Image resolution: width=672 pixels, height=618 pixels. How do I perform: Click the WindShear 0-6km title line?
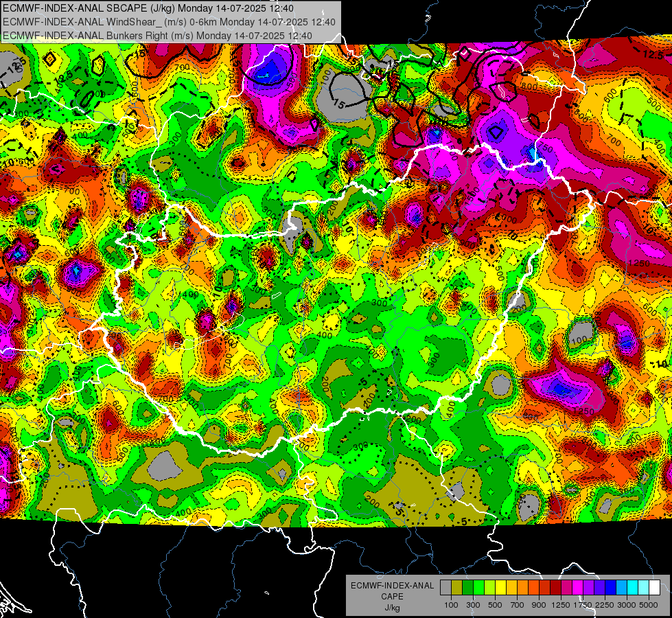[x=169, y=22]
